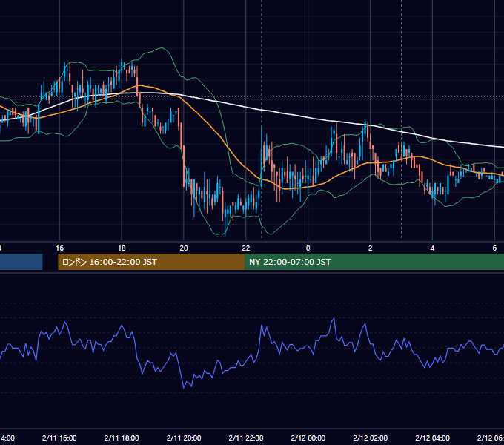Click the '22' hour label on price chart axis
This screenshot has width=504, height=445.
246,248
